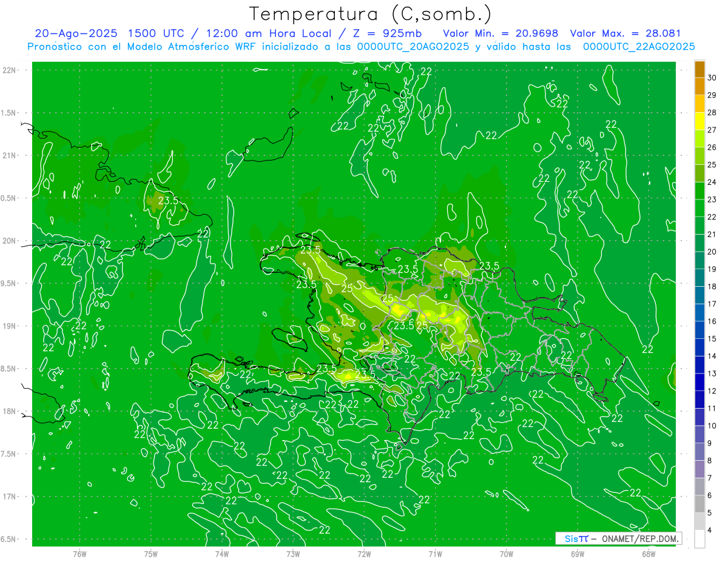Click the '71W' longitude axis label
This screenshot has width=728, height=562.
click(435, 554)
